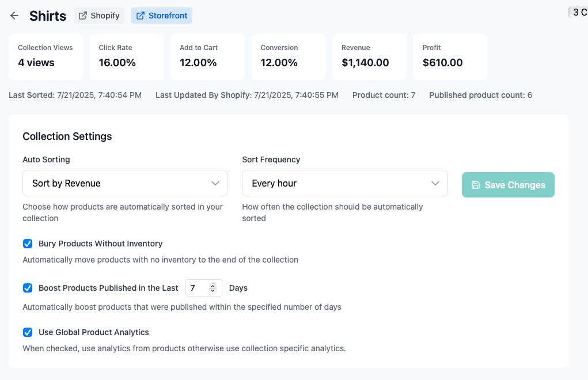Click the floppy disk icon on Save Changes
Screen dimensions: 588x380
(x=476, y=185)
